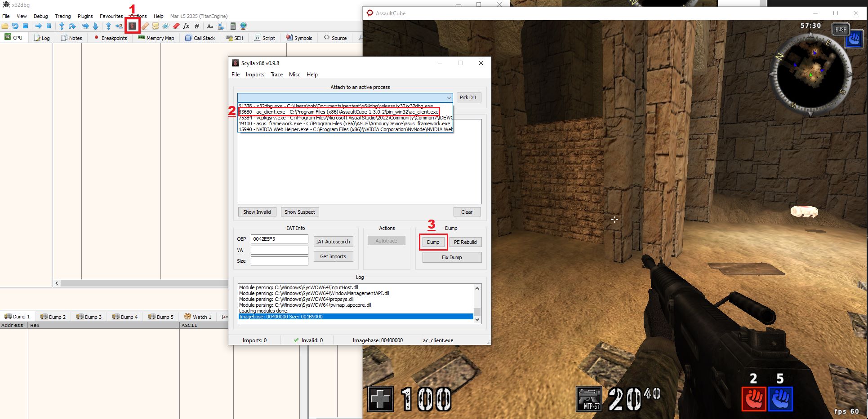The width and height of the screenshot is (868, 419).
Task: Click the VA input field
Action: (279, 250)
